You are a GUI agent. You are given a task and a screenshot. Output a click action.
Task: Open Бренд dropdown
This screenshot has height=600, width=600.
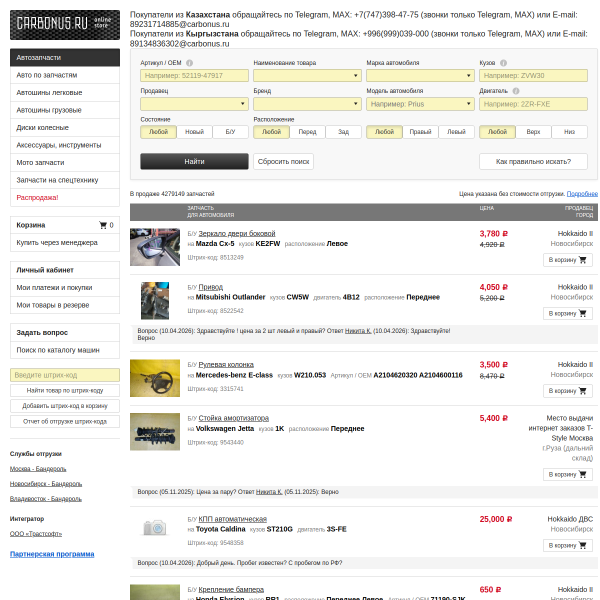tap(307, 104)
